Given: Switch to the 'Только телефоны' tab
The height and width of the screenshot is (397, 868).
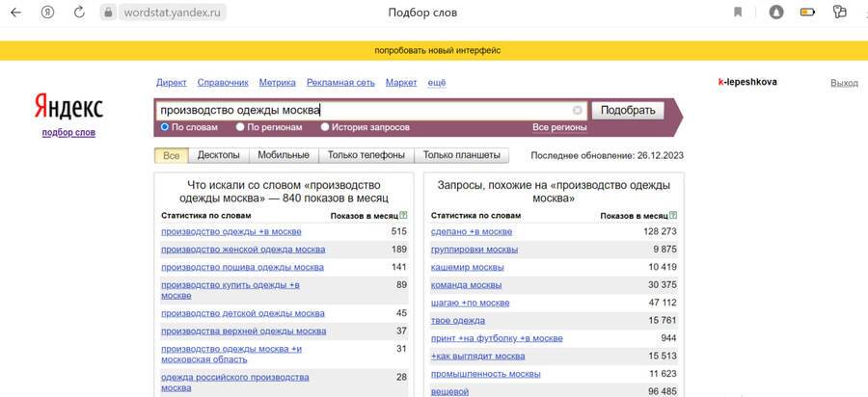Looking at the screenshot, I should [366, 155].
